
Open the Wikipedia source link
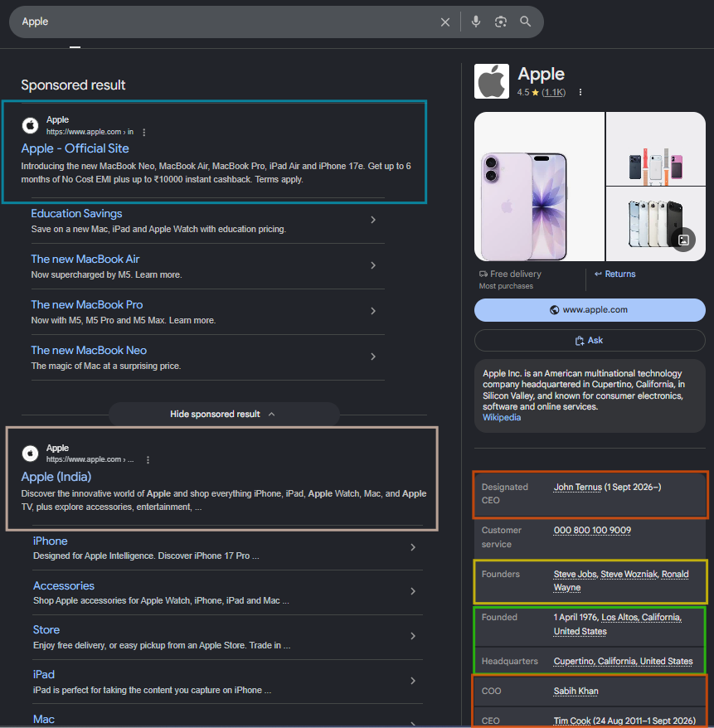[x=502, y=417]
